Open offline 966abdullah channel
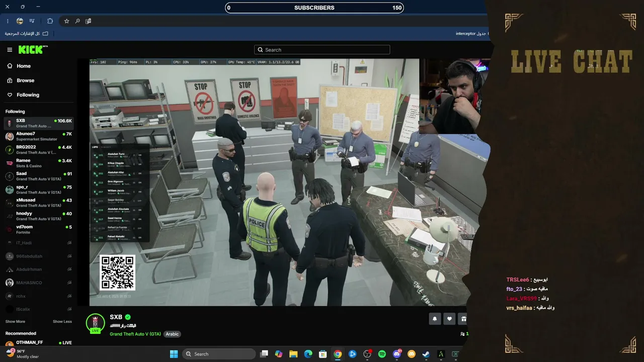644x362 pixels. point(39,256)
